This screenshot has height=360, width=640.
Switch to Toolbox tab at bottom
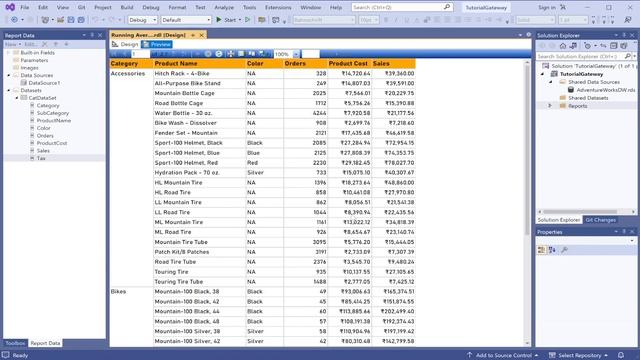coord(15,343)
